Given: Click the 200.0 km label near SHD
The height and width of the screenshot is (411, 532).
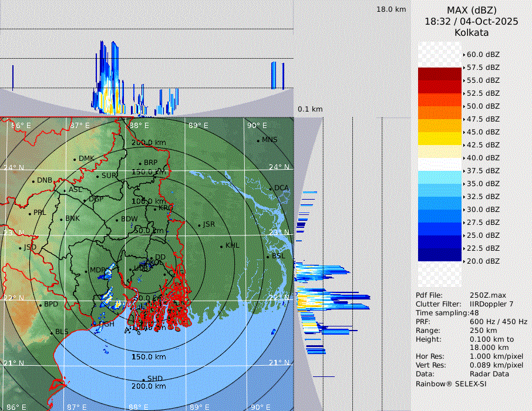Looking at the screenshot, I should (x=149, y=386).
